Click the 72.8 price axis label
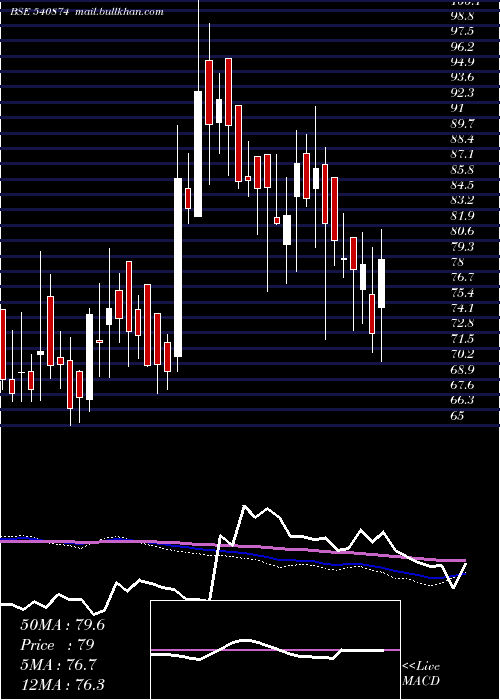 point(462,323)
